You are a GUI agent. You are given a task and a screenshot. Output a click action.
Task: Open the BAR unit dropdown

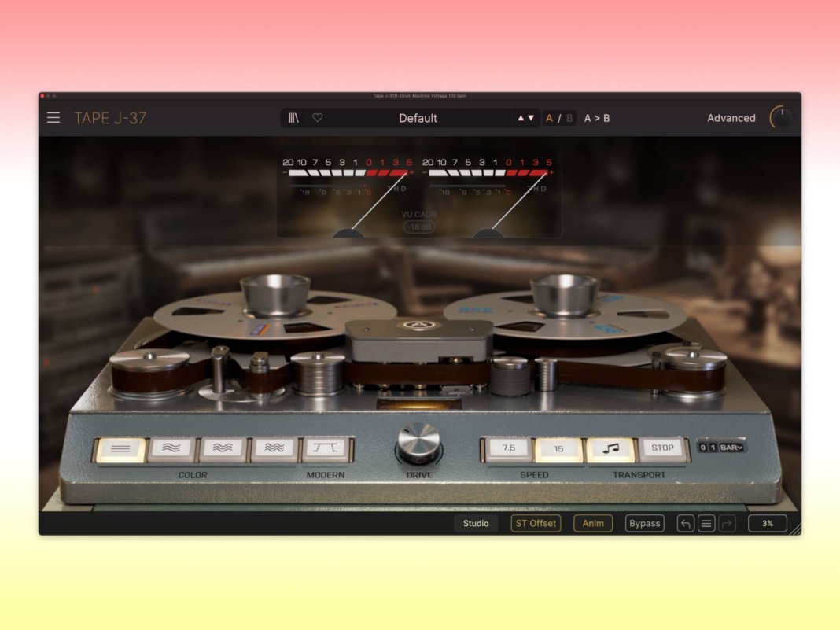[731, 448]
